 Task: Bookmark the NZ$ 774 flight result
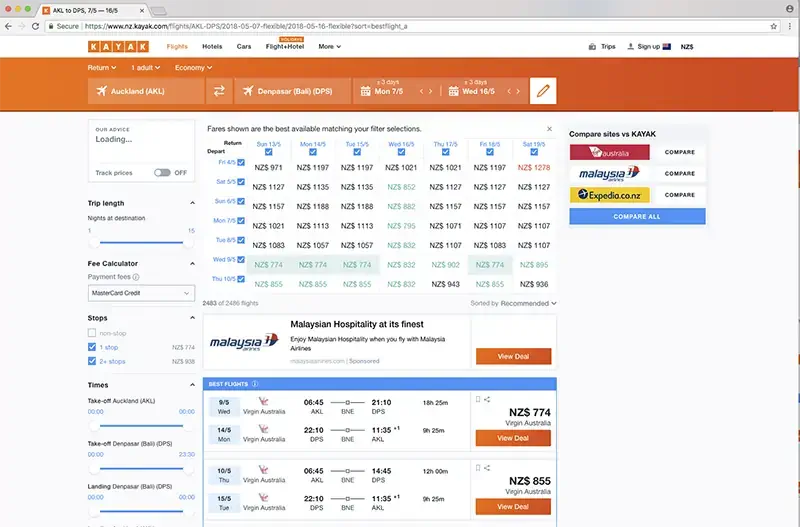click(478, 399)
